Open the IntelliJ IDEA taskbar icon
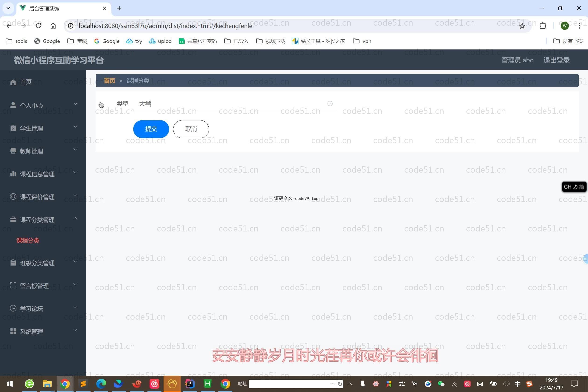Screen dimensions: 588x392 190,384
